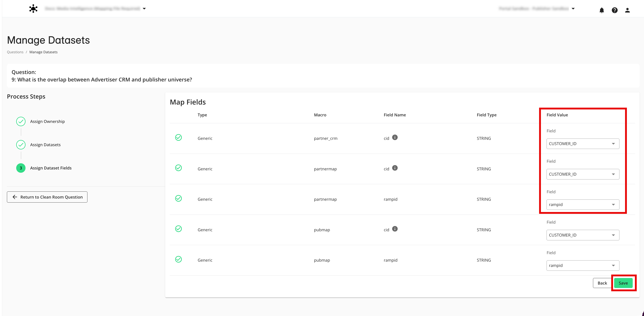
Task: Open CUSTOMER_ID field dropdown for partner_crm row
Action: pos(582,143)
